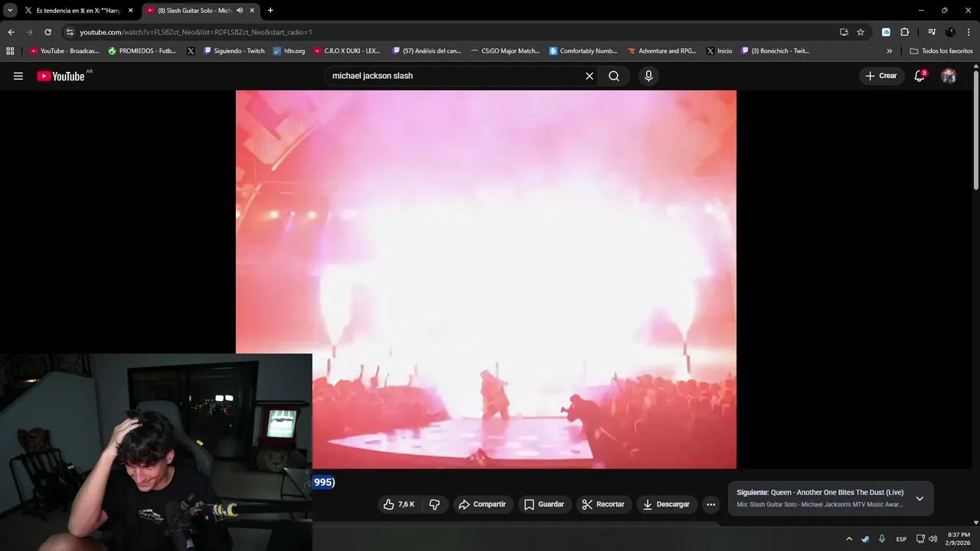Go forward in browser history

[29, 32]
